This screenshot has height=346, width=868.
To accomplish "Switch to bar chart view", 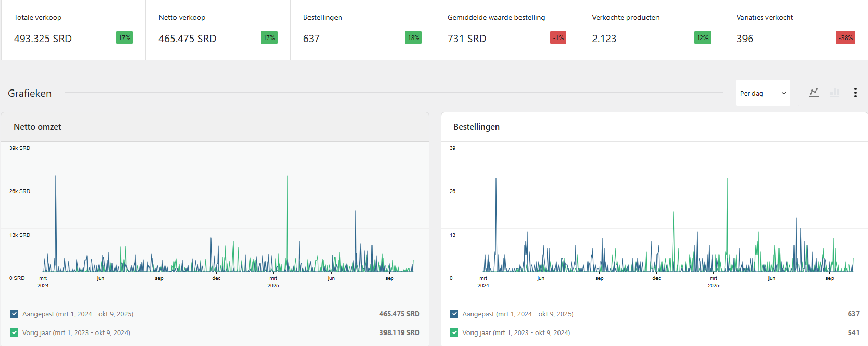I will tap(835, 93).
